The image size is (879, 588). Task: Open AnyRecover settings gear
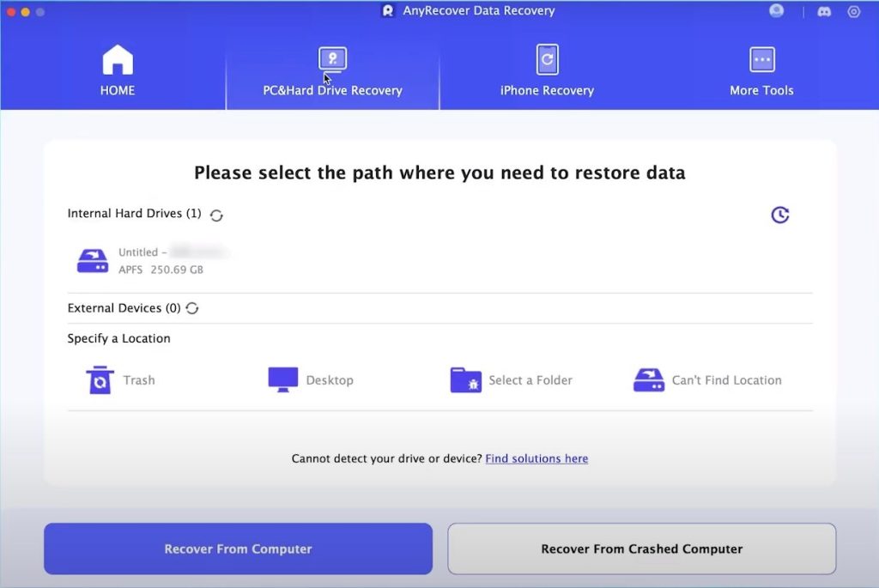[853, 11]
